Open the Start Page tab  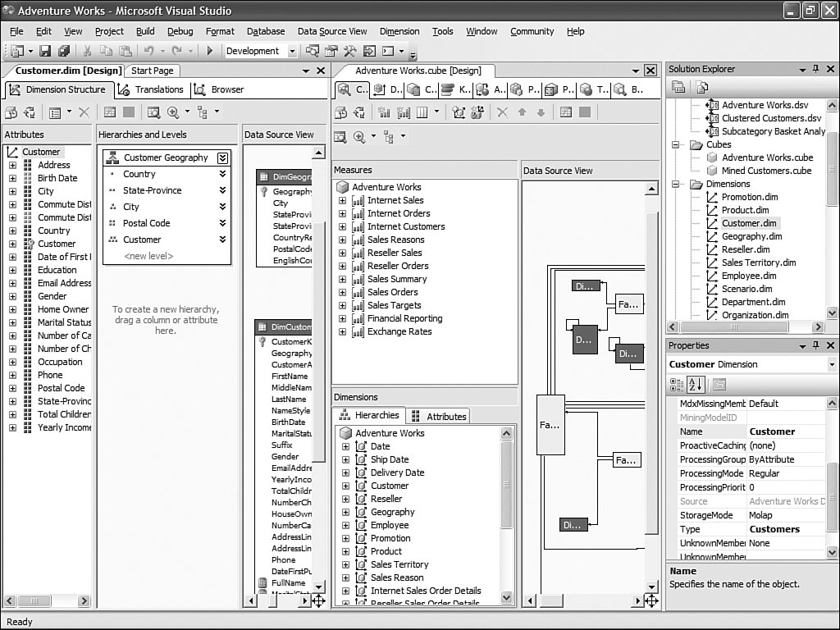tap(152, 71)
